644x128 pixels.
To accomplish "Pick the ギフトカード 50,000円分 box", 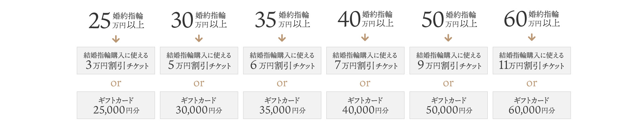I will (449, 105).
